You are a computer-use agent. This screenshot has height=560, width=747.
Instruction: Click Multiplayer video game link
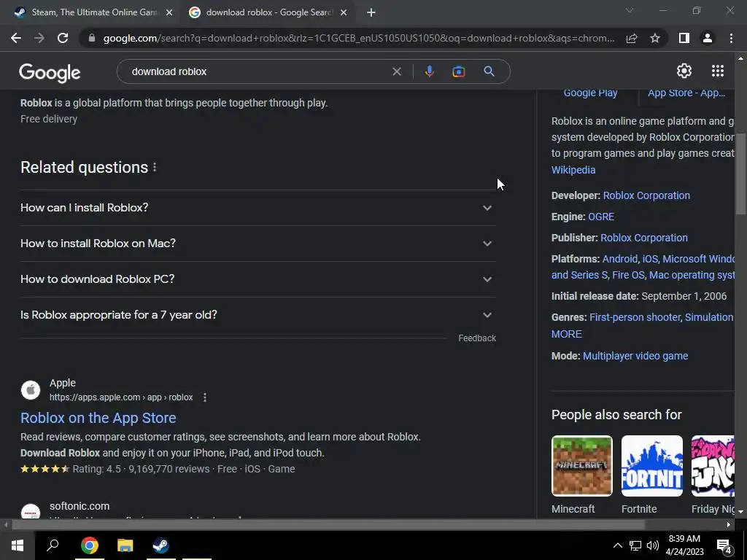(x=635, y=356)
